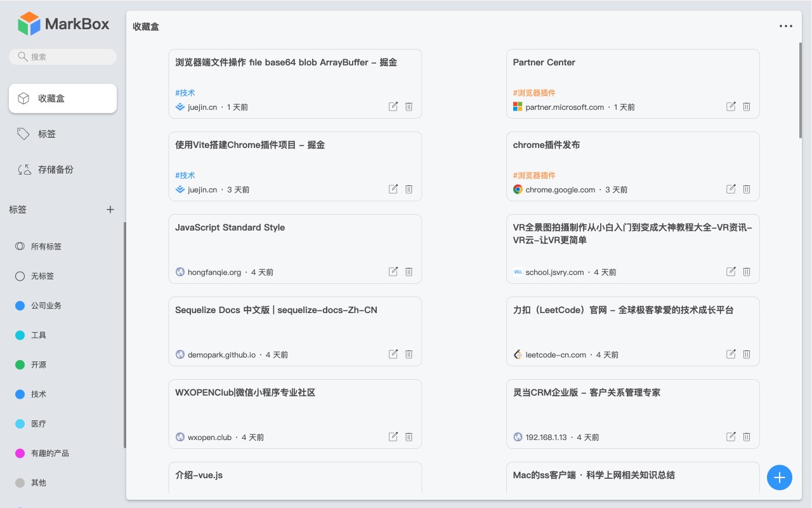
Task: Delete the chrome插件发布 bookmark
Action: pyautogui.click(x=747, y=189)
